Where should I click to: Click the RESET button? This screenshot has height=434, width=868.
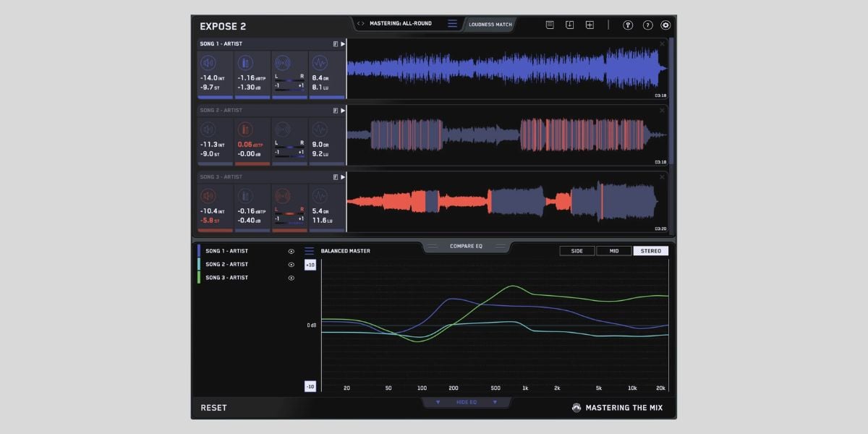click(x=213, y=408)
